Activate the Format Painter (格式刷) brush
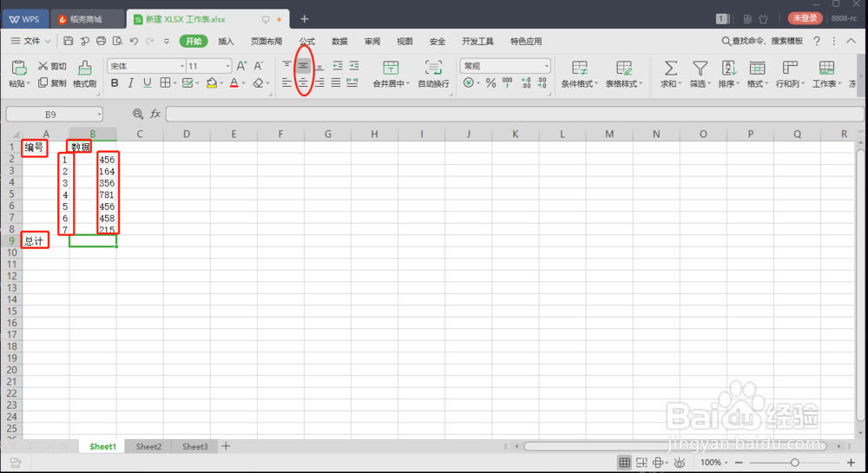The image size is (868, 473). [84, 74]
